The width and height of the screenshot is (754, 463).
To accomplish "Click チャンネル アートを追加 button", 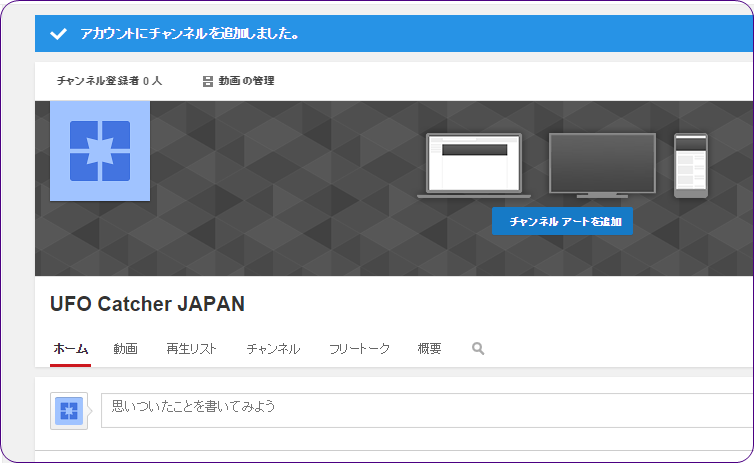I will tap(562, 221).
